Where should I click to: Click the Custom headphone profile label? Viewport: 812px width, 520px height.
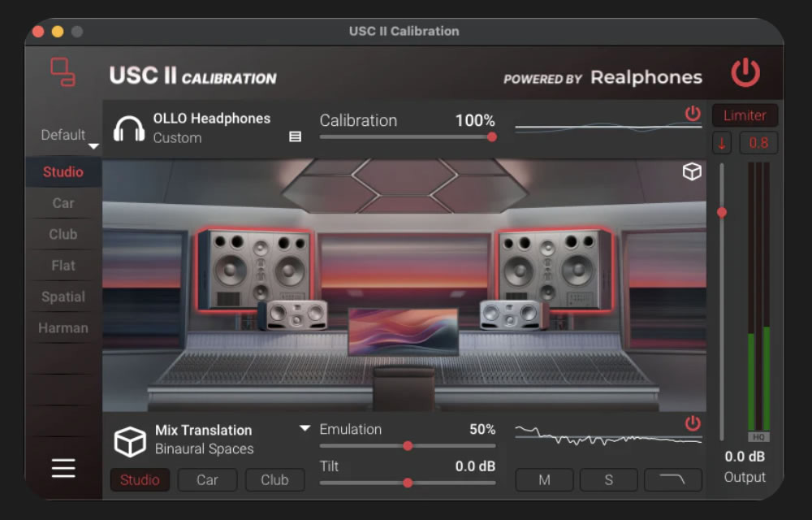pos(177,138)
